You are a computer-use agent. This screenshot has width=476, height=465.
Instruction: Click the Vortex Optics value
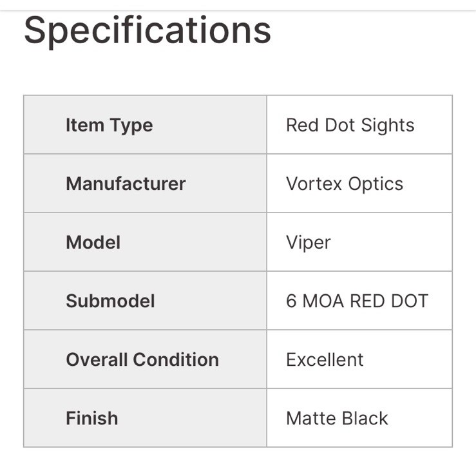(x=344, y=184)
